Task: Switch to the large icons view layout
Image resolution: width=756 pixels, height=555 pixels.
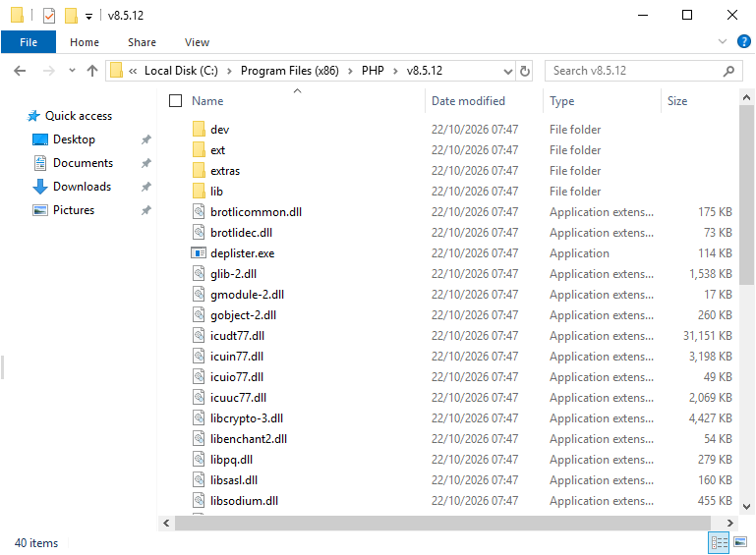Action: pos(740,542)
